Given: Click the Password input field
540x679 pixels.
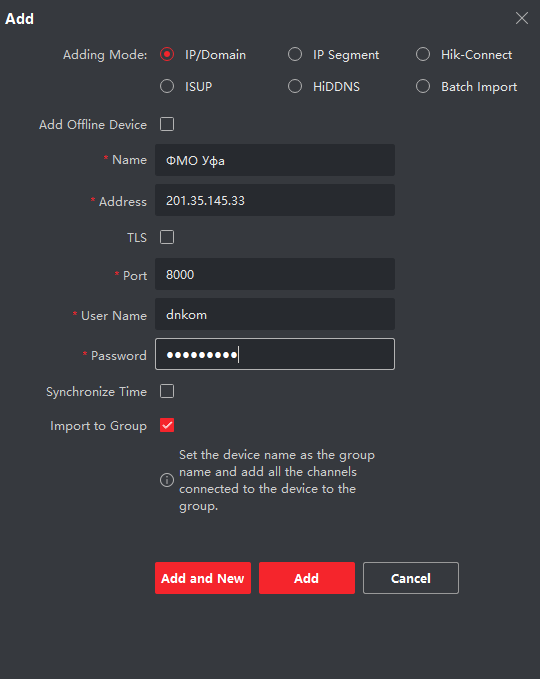Looking at the screenshot, I should [x=275, y=354].
